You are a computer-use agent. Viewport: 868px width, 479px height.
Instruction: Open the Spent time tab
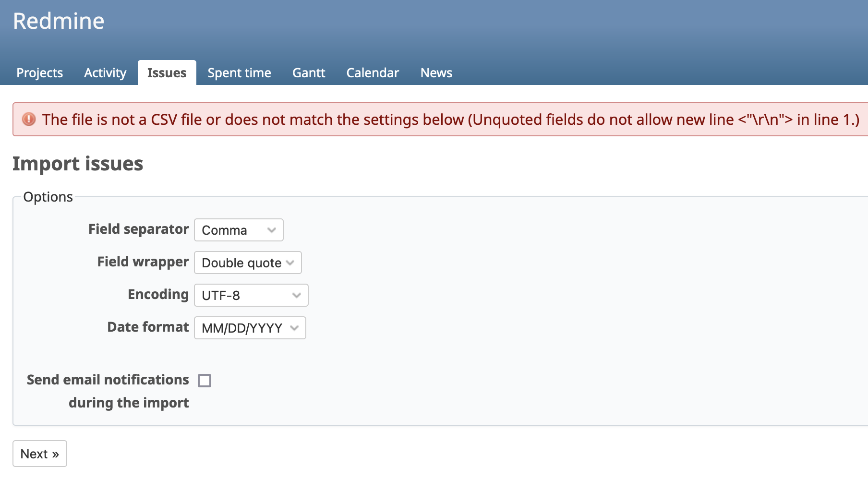(239, 73)
